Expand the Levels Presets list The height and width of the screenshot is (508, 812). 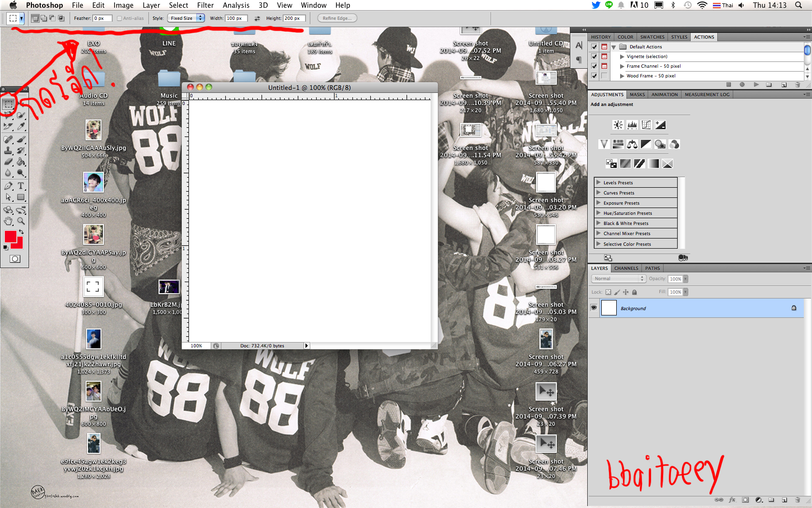point(598,182)
